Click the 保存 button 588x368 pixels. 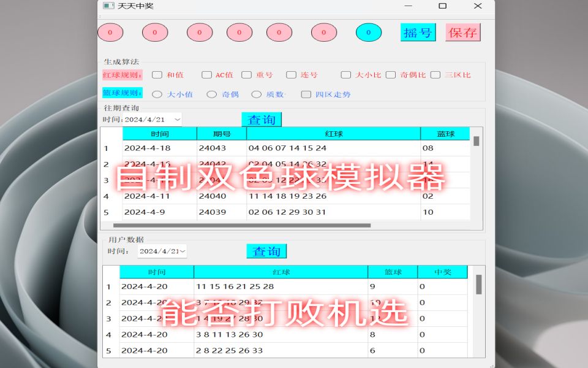tap(463, 33)
